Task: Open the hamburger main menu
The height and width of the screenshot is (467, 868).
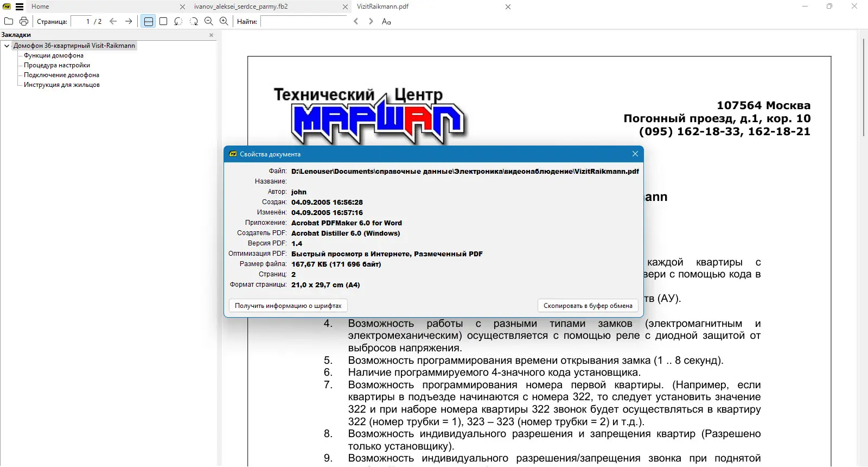Action: [20, 7]
